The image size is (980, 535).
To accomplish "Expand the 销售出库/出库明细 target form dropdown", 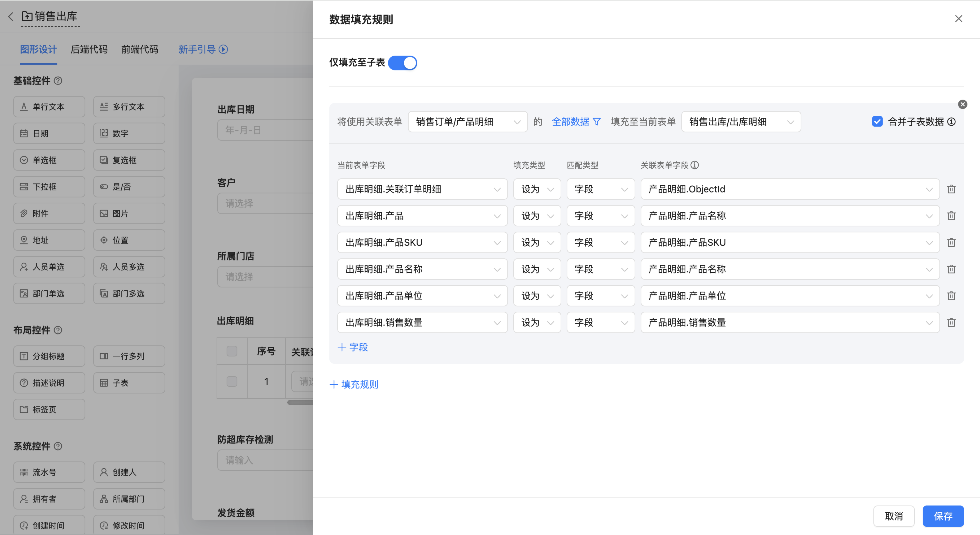I will click(x=741, y=122).
